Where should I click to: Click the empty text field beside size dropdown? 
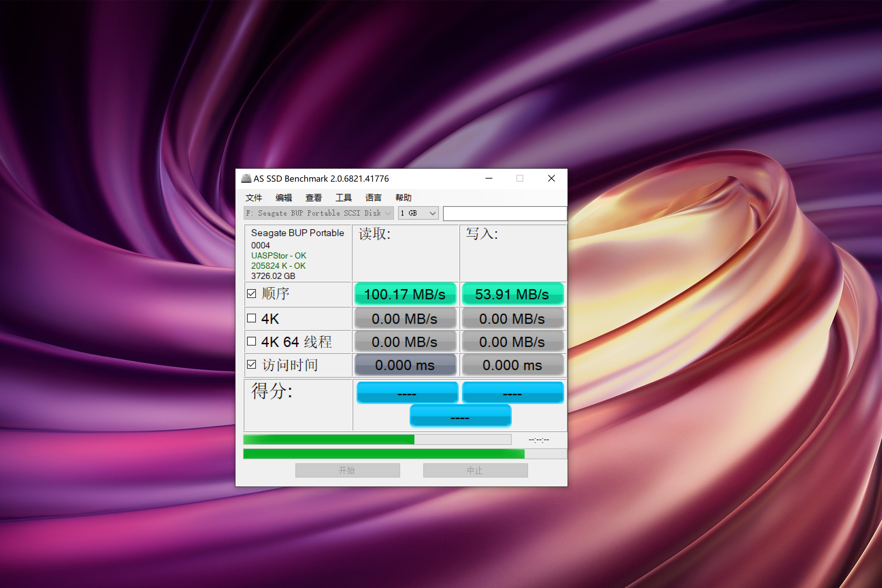click(505, 213)
